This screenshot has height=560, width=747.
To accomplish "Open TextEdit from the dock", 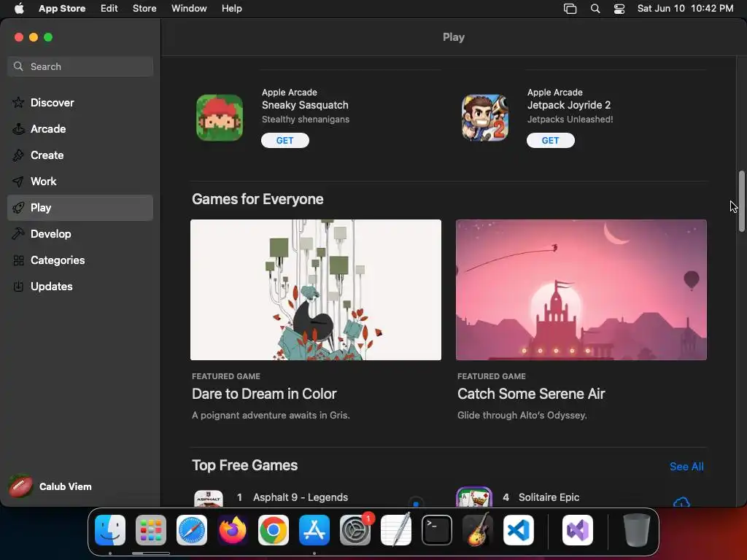I will (x=396, y=530).
